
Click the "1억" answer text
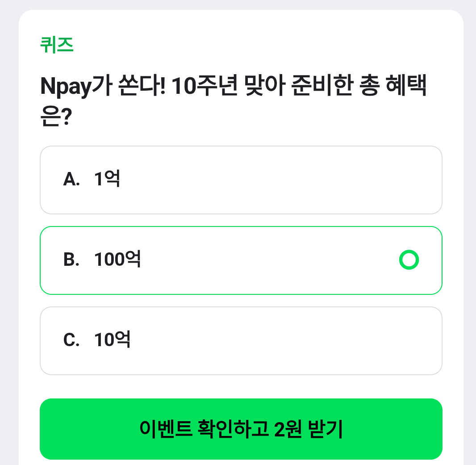pos(107,180)
